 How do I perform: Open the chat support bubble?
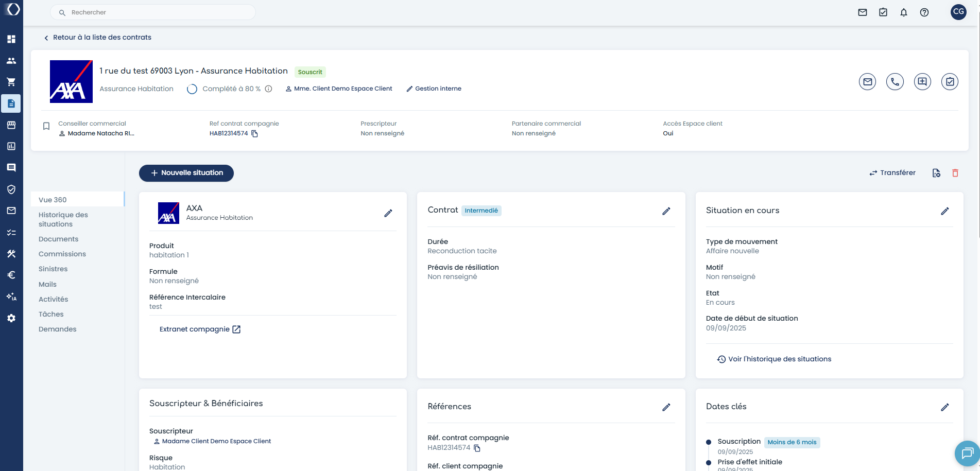pyautogui.click(x=967, y=453)
